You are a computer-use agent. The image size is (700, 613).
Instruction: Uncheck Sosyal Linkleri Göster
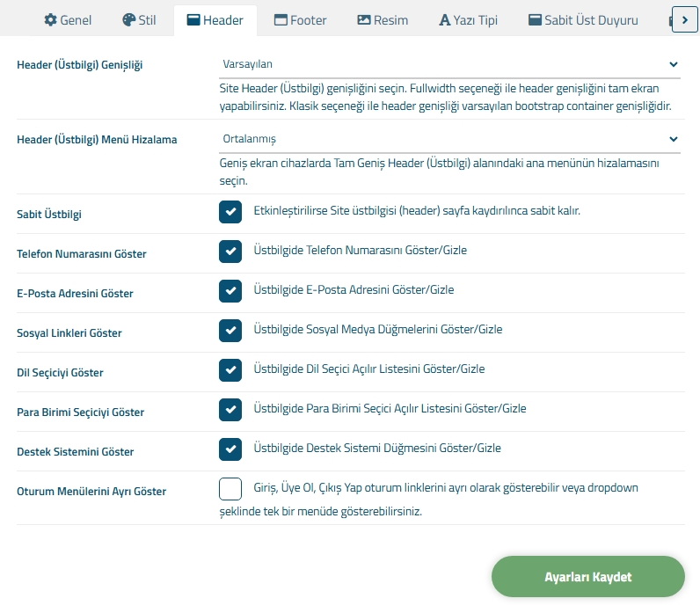(x=230, y=331)
